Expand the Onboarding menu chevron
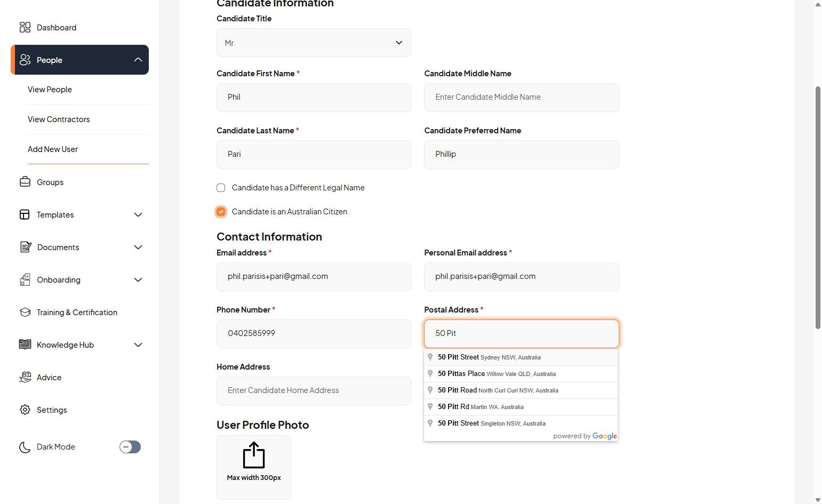This screenshot has height=504, width=822. pos(138,279)
